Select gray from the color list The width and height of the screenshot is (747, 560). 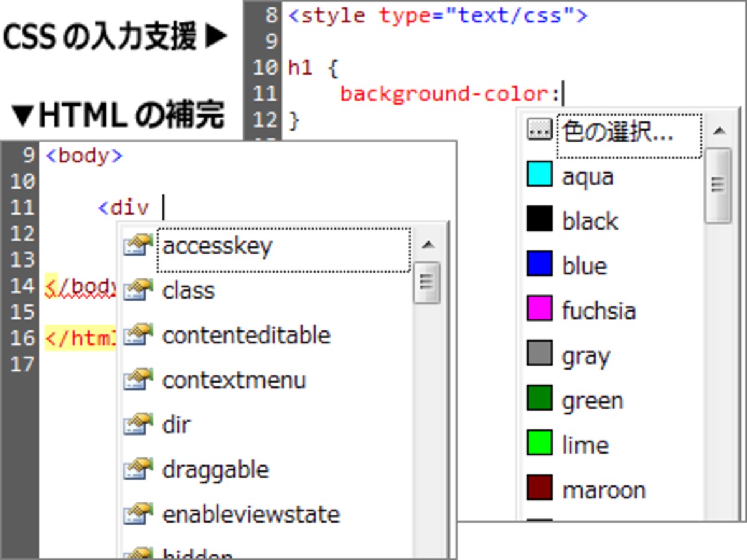(586, 357)
